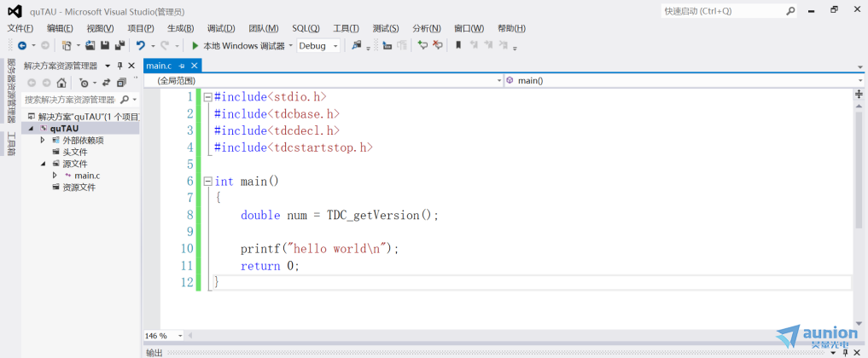Click the 快速启动 (Ctrl+Q) search box
Image resolution: width=868 pixels, height=358 pixels.
731,10
